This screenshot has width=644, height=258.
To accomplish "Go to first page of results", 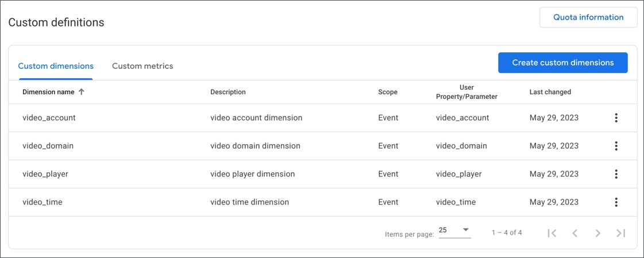I will click(552, 233).
